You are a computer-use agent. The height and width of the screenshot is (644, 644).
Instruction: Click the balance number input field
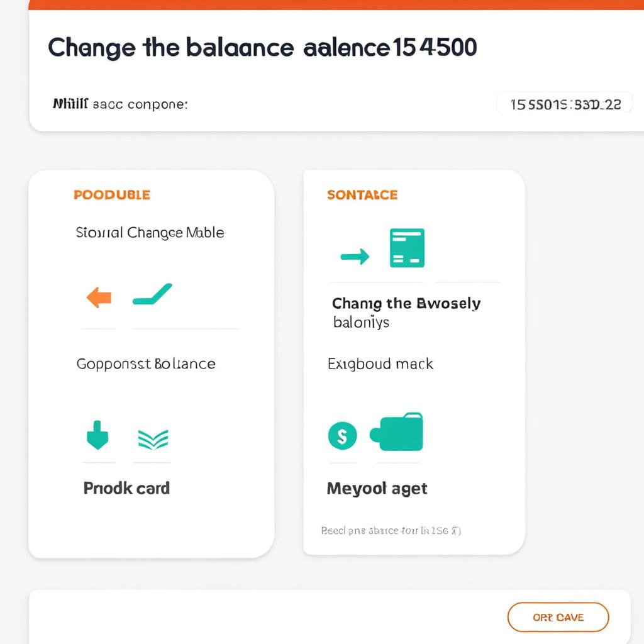[564, 104]
